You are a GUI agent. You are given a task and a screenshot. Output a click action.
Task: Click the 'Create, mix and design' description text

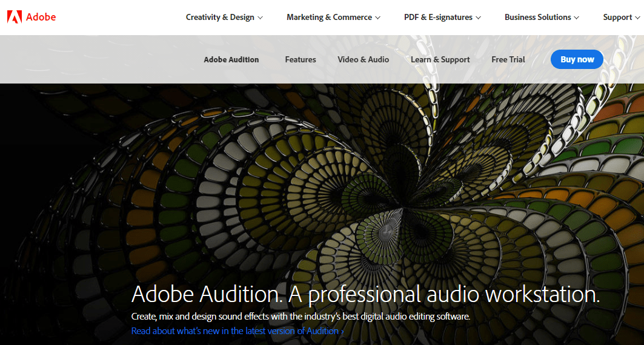300,317
